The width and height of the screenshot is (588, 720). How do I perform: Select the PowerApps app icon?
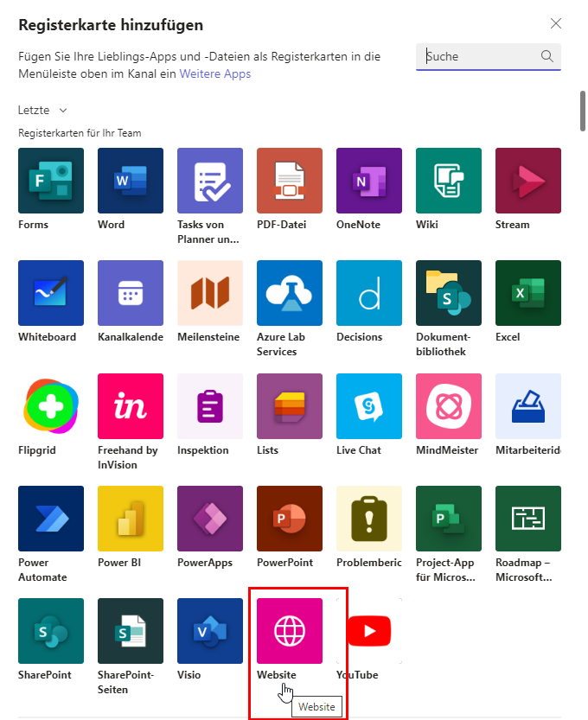coord(210,519)
